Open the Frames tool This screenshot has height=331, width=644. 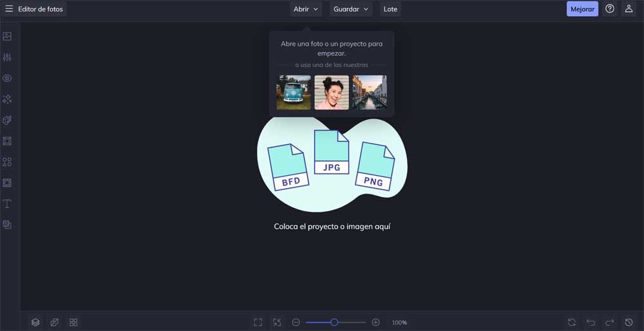coord(7,141)
